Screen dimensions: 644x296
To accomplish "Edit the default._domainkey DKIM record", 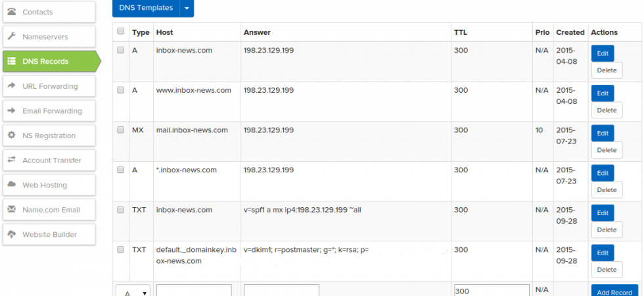I will (603, 253).
